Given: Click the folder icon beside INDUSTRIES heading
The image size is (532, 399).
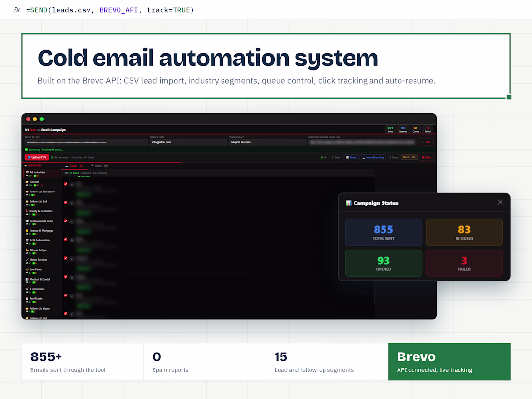Looking at the screenshot, I should coord(26,165).
